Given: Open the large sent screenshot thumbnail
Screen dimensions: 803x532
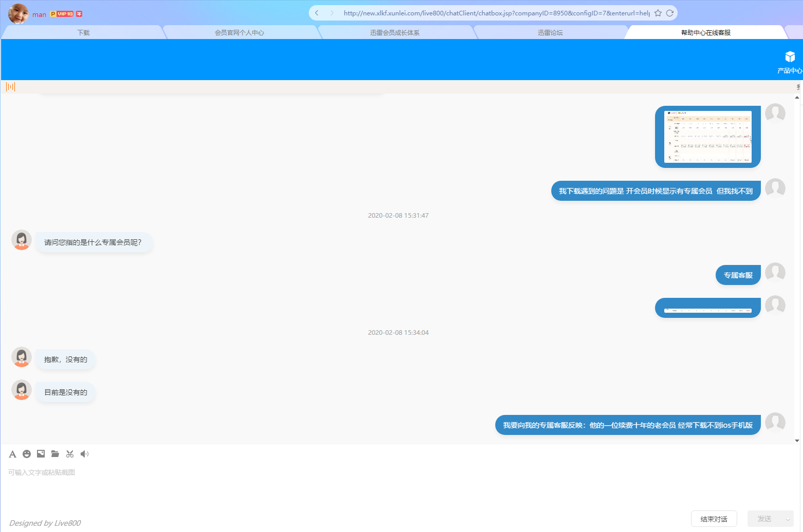Looking at the screenshot, I should pyautogui.click(x=707, y=137).
